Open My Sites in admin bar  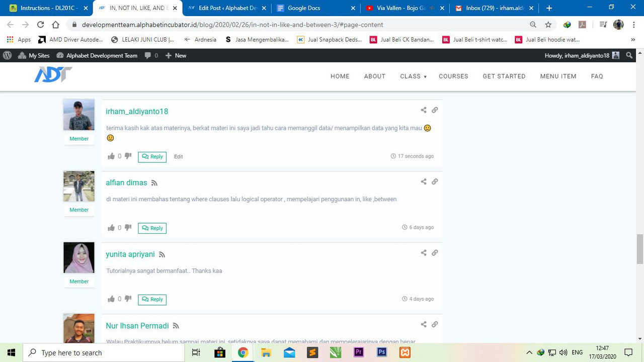tap(34, 55)
